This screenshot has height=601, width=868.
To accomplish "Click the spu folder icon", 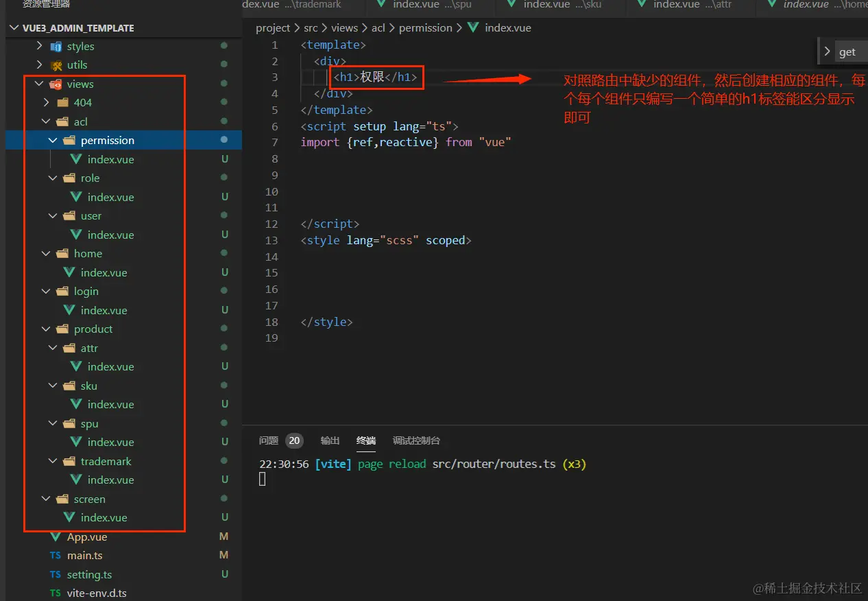I will pyautogui.click(x=69, y=423).
